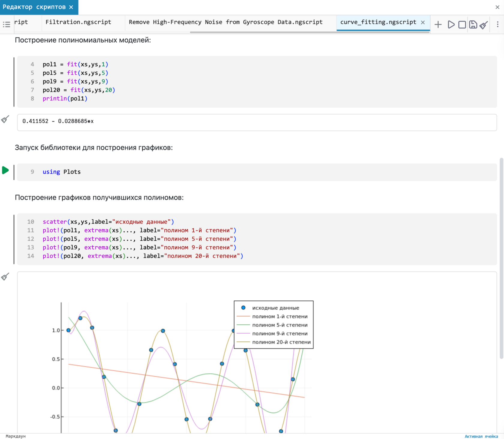
Task: Open the three-dot more options menu
Action: point(497,24)
